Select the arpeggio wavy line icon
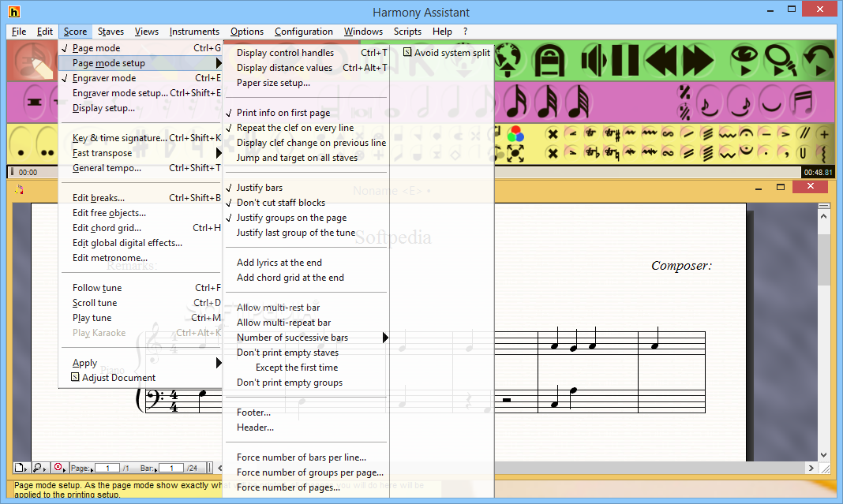Screen dimensions: 843x504 pyautogui.click(x=823, y=154)
